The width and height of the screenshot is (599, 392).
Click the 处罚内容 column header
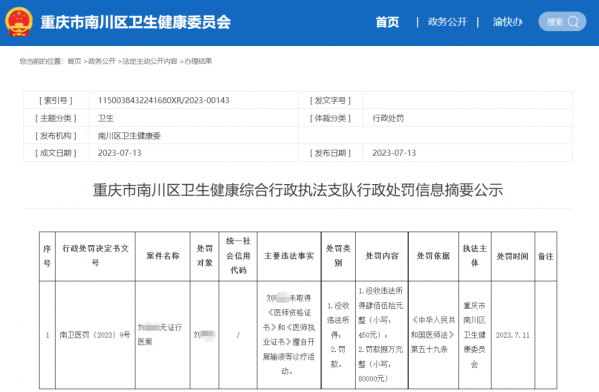click(x=382, y=256)
